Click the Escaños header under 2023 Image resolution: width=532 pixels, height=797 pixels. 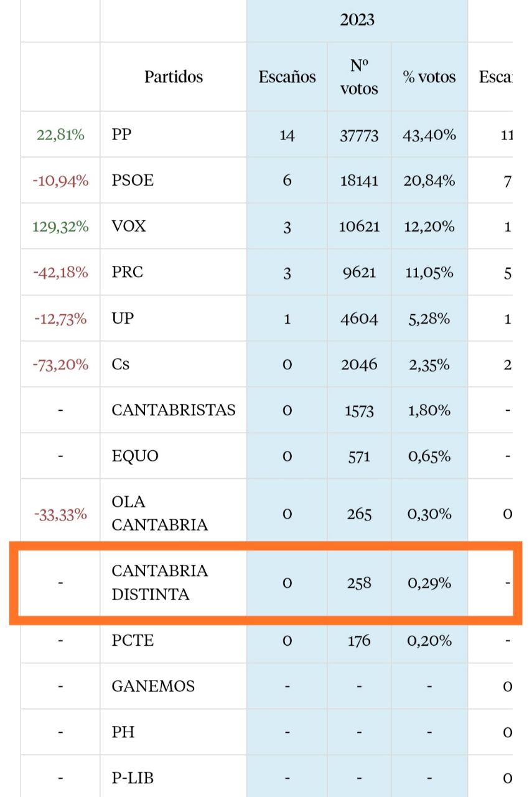[287, 77]
